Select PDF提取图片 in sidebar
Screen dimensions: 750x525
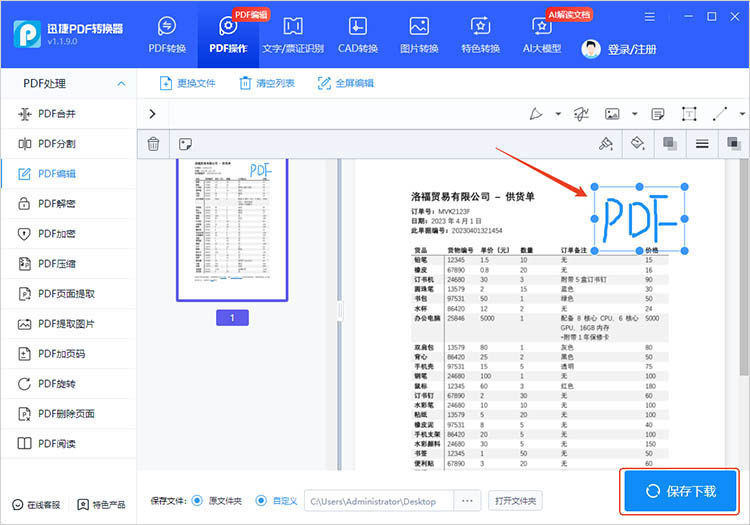pos(69,324)
